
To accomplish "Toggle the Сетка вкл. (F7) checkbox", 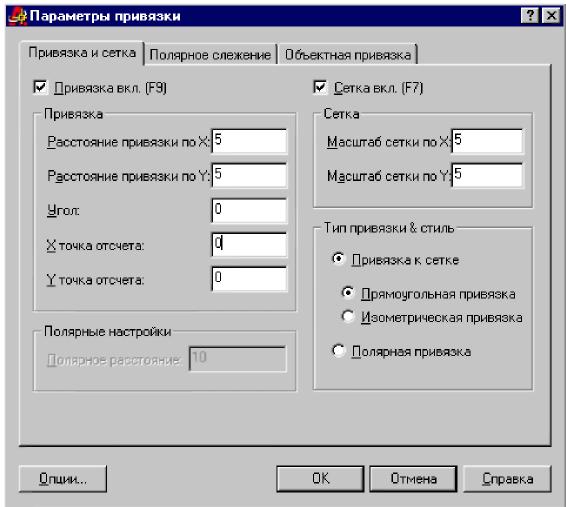I will (x=320, y=87).
